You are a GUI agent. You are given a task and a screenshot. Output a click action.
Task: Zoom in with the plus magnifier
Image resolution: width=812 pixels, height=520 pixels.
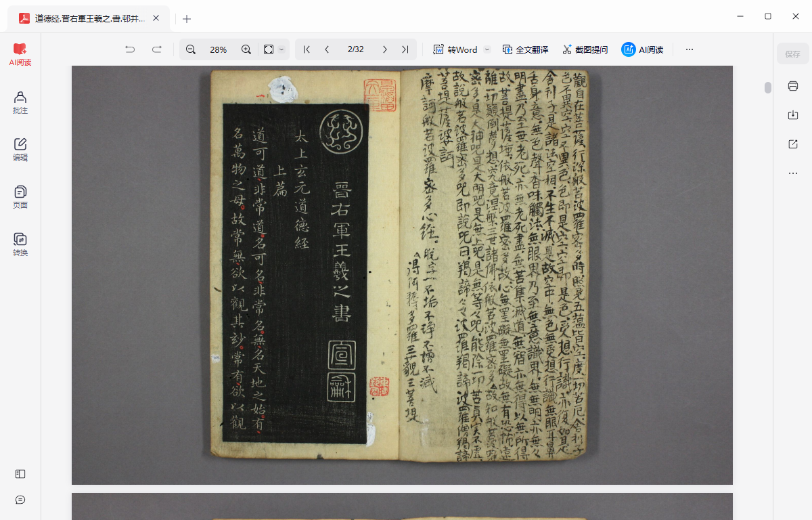coord(246,49)
